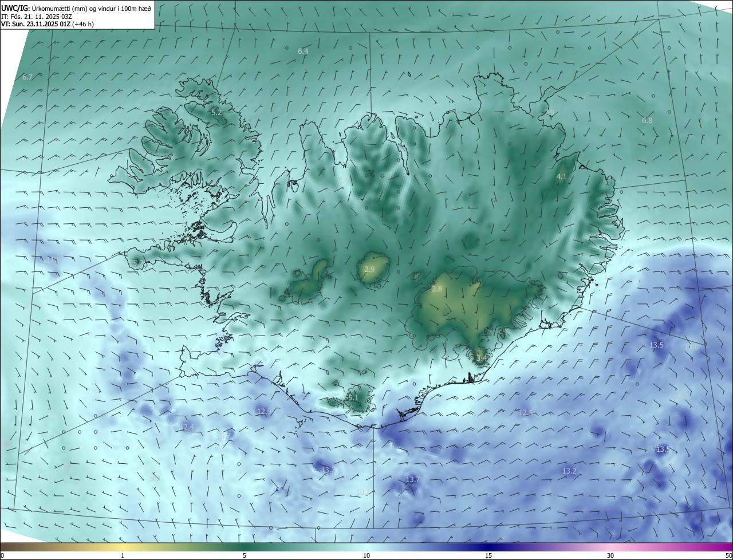Image resolution: width=733 pixels, height=560 pixels.
Task: Click the initialization time "IT: Fös. 21. 11. 2025 03Z"
Action: tap(36, 17)
